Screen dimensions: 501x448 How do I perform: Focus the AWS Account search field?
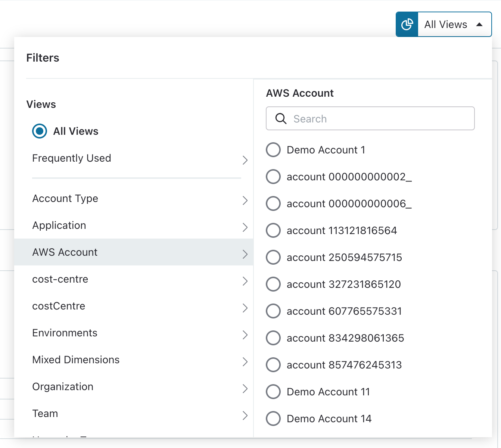[x=370, y=118]
